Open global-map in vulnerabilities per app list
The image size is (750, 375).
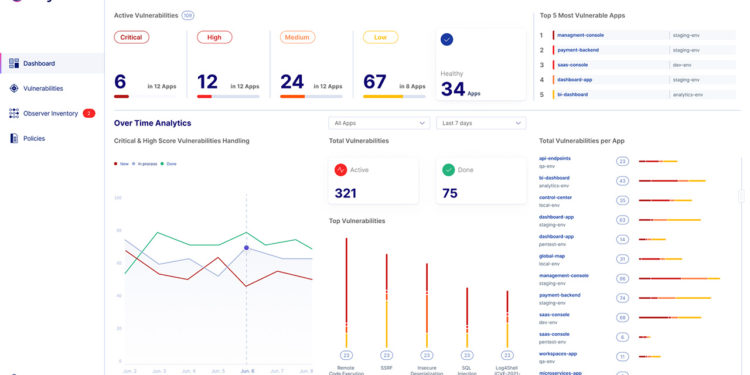[551, 256]
